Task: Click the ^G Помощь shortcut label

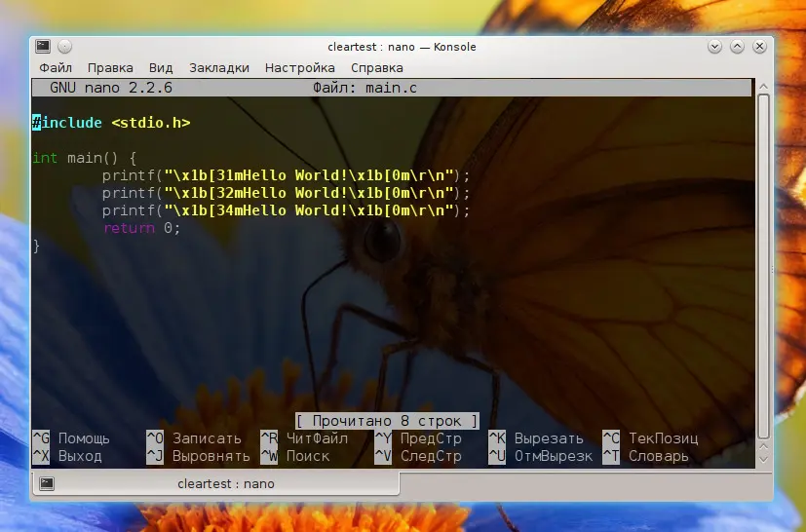Action: pyautogui.click(x=71, y=438)
